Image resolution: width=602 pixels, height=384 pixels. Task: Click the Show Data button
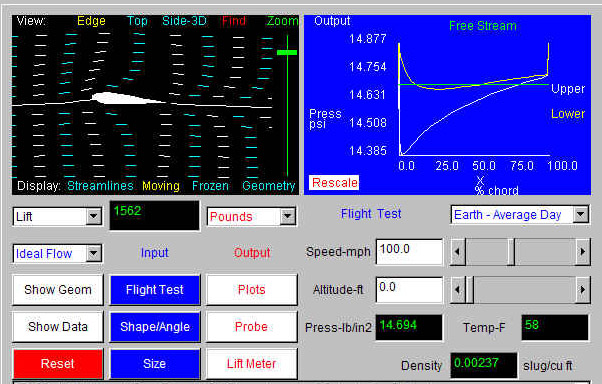(x=58, y=327)
